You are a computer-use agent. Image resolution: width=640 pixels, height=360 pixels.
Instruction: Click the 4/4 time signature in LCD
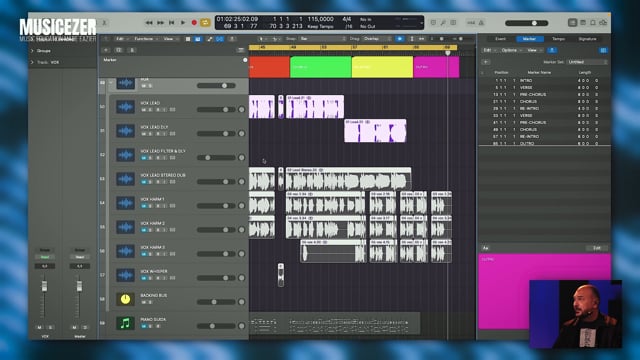pos(347,19)
